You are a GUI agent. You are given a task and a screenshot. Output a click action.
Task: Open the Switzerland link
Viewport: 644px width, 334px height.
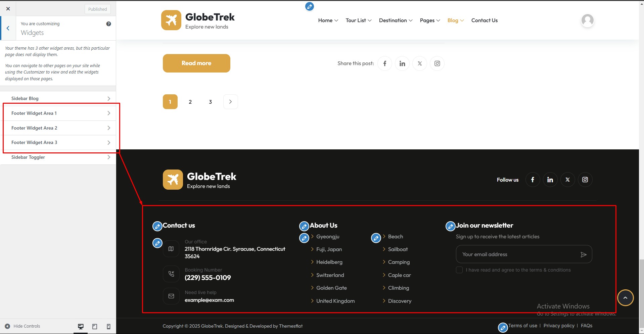[x=330, y=275]
